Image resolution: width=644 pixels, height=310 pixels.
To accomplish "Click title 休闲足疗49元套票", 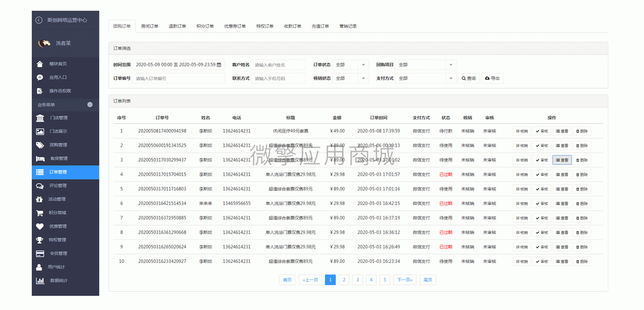I will click(x=291, y=131).
